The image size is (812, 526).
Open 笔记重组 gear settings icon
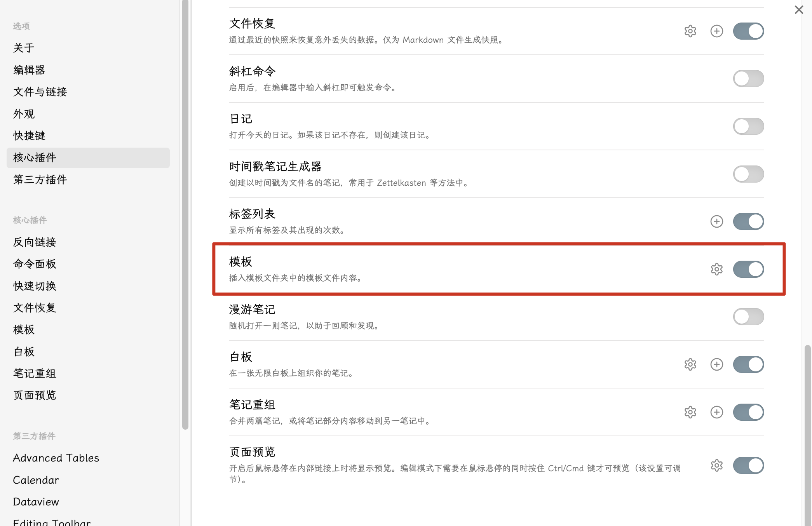click(x=690, y=412)
